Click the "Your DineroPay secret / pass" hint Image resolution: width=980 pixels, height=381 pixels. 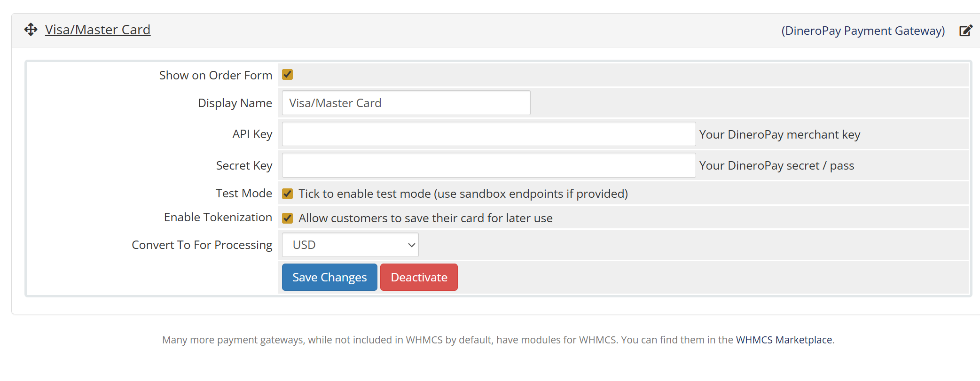(x=776, y=165)
